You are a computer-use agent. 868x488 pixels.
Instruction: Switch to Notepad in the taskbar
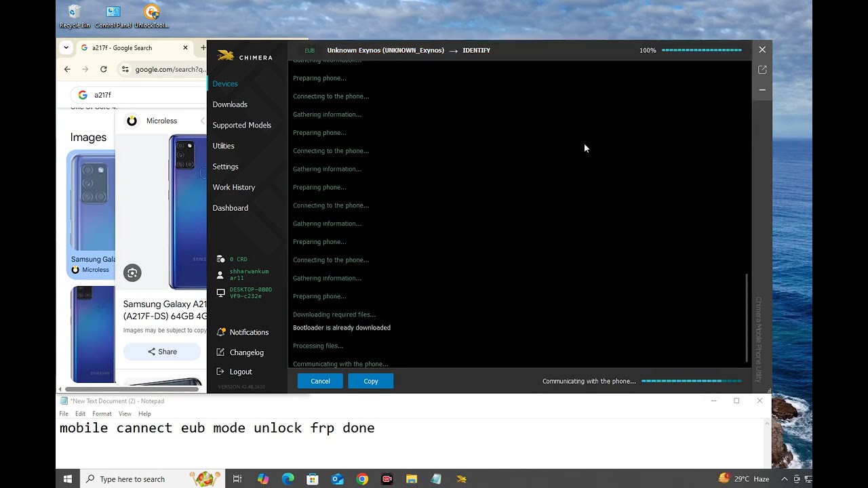tap(436, 479)
